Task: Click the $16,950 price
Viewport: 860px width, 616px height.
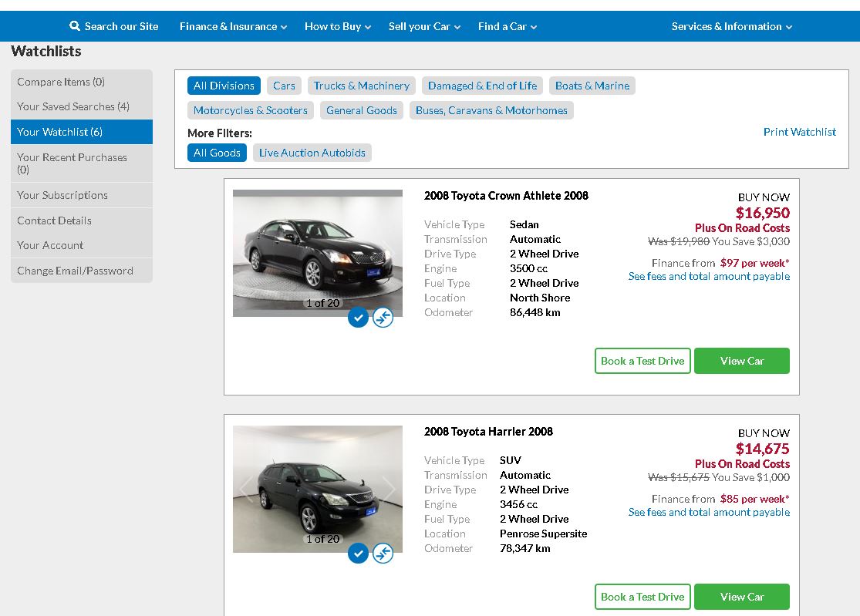Action: (x=762, y=213)
